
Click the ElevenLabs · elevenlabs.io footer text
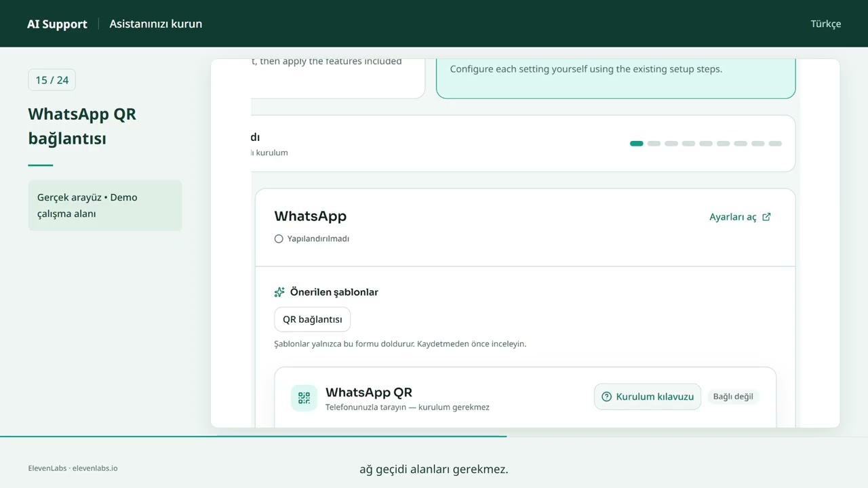(x=73, y=468)
